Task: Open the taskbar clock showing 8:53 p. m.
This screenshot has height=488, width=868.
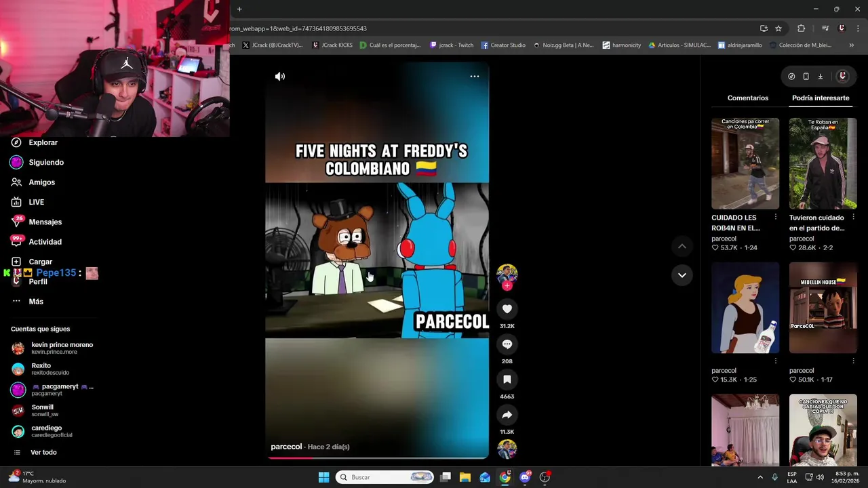Action: pos(847,477)
